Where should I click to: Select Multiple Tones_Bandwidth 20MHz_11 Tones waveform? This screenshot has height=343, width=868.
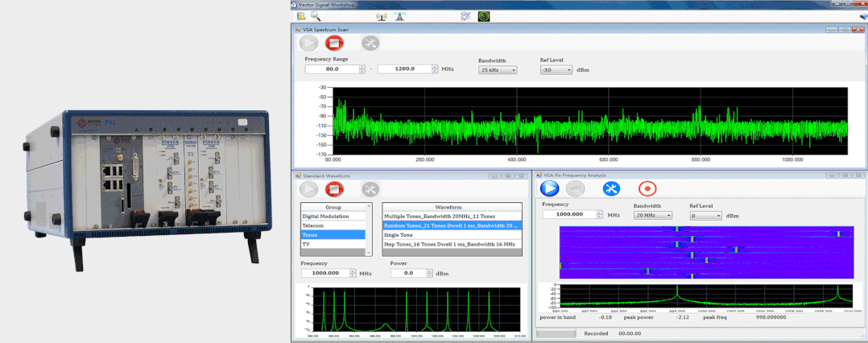(x=452, y=217)
